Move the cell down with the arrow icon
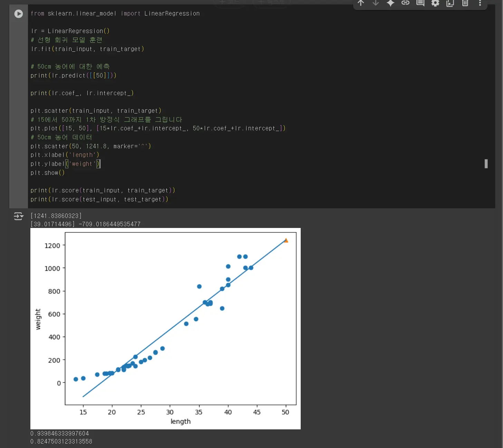The image size is (503, 448). [x=376, y=3]
